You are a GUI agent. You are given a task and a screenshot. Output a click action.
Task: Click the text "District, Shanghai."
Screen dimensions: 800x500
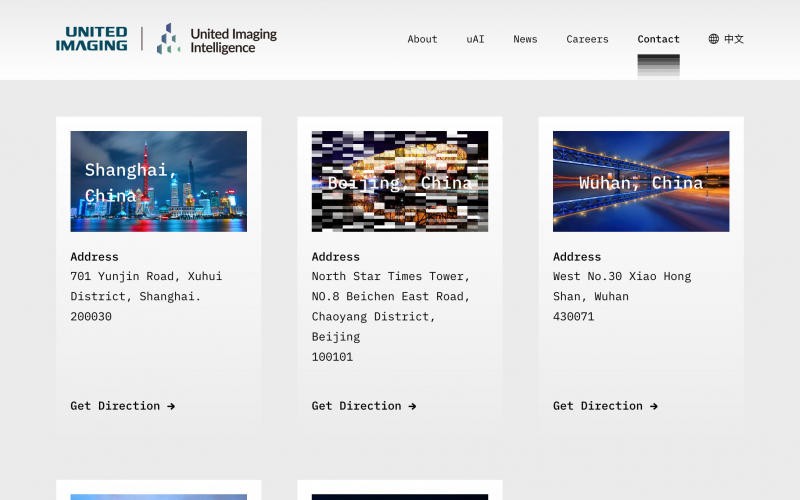pyautogui.click(x=135, y=296)
